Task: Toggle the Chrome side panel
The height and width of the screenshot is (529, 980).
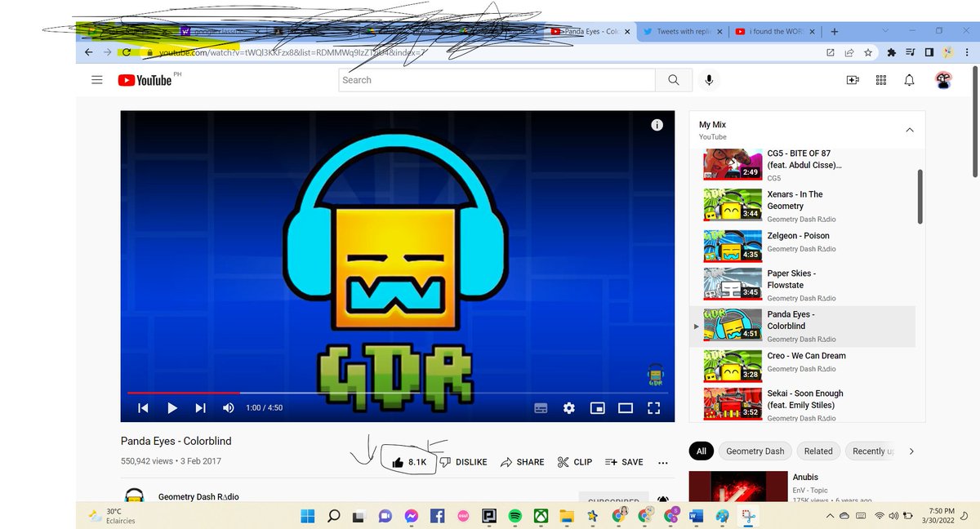Action: click(x=929, y=52)
